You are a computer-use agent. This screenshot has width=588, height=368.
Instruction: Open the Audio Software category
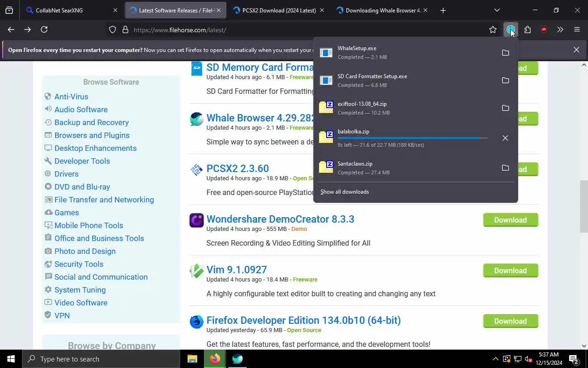81,109
